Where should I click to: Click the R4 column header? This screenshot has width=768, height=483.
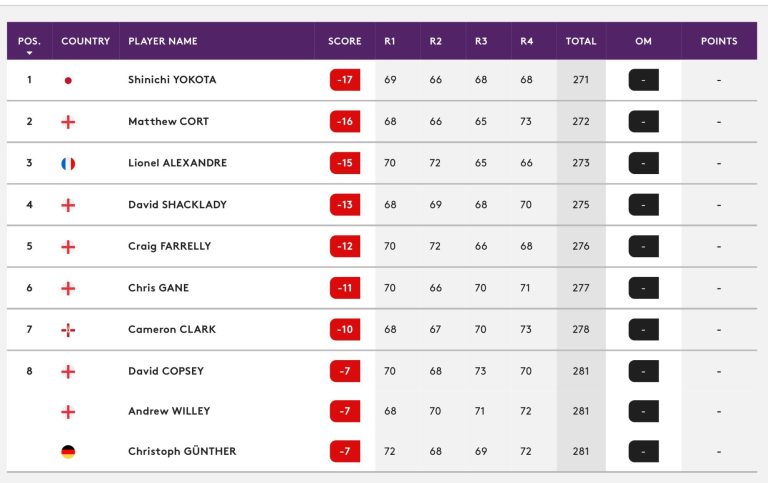coord(527,41)
